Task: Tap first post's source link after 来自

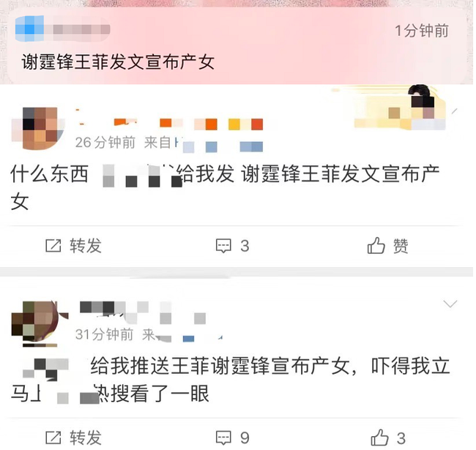Action: coord(219,145)
